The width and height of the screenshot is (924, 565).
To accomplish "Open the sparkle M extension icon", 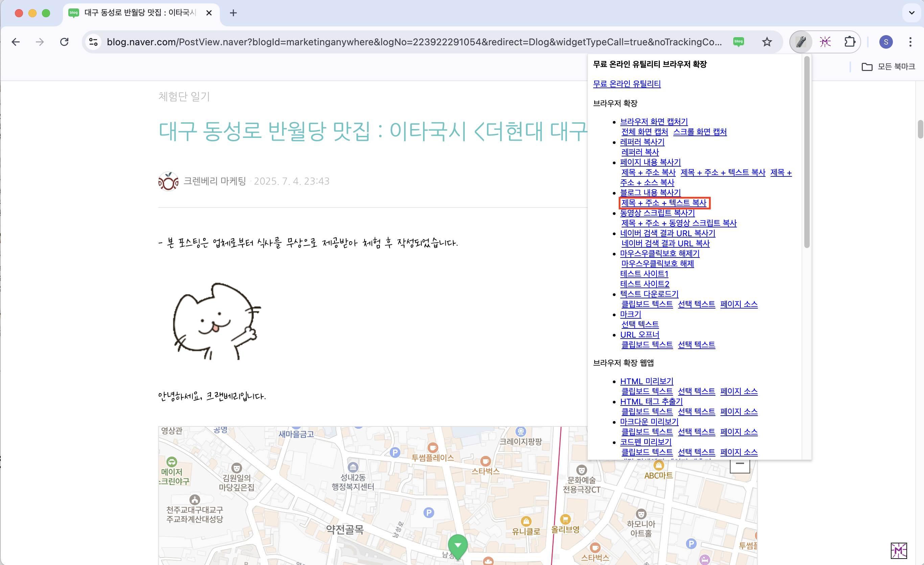I will click(825, 42).
